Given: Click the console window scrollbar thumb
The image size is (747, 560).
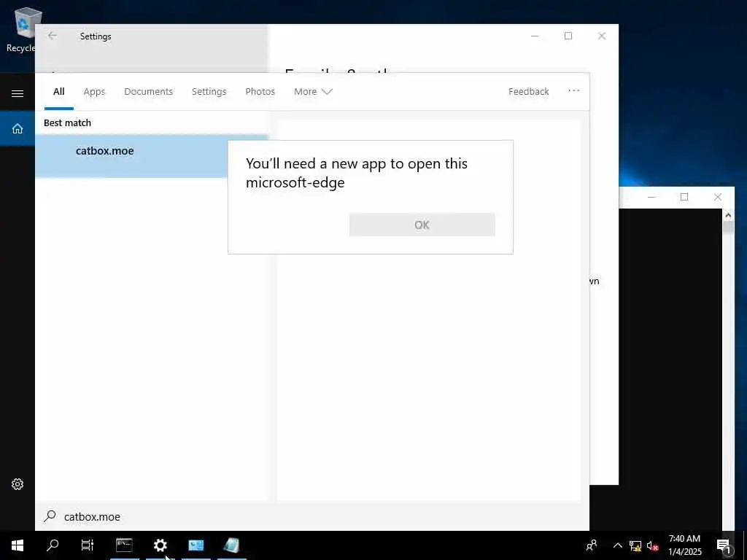Looking at the screenshot, I should click(728, 227).
